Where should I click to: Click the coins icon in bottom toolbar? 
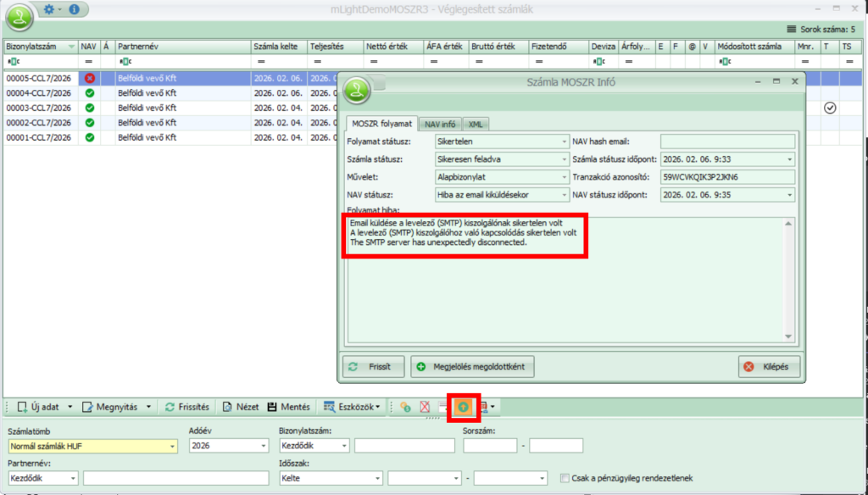405,407
